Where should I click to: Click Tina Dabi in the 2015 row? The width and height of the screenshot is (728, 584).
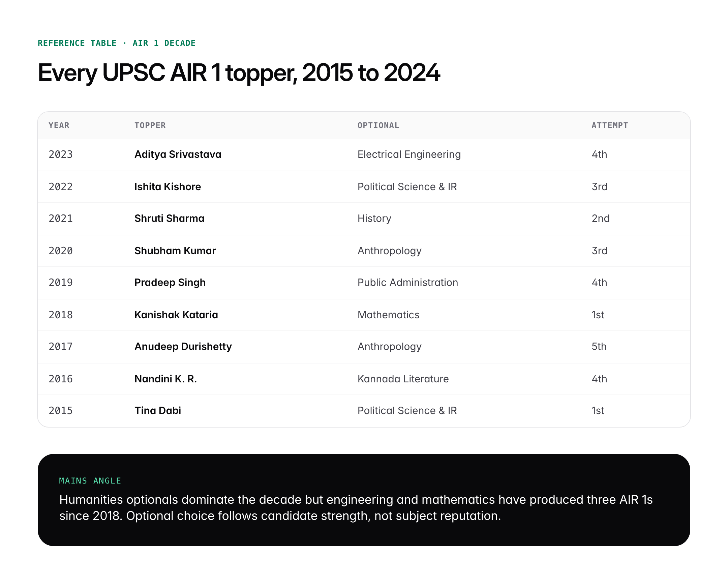[x=158, y=410]
